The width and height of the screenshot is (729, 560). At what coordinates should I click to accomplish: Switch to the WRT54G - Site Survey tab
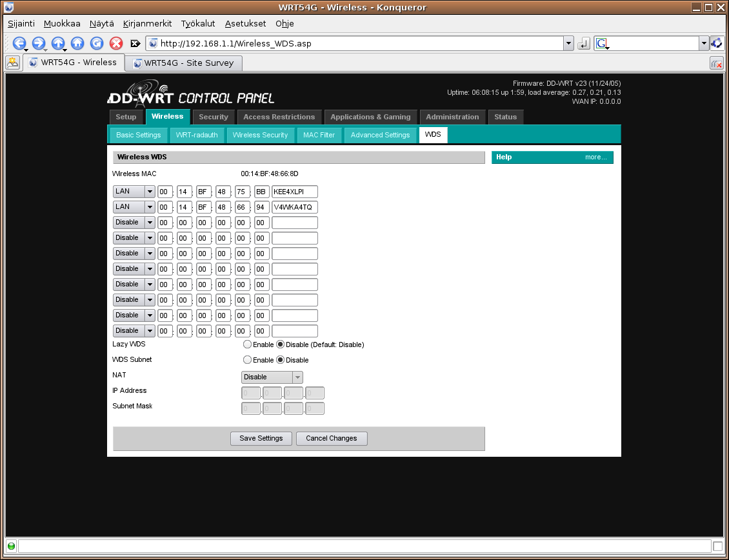click(x=184, y=63)
